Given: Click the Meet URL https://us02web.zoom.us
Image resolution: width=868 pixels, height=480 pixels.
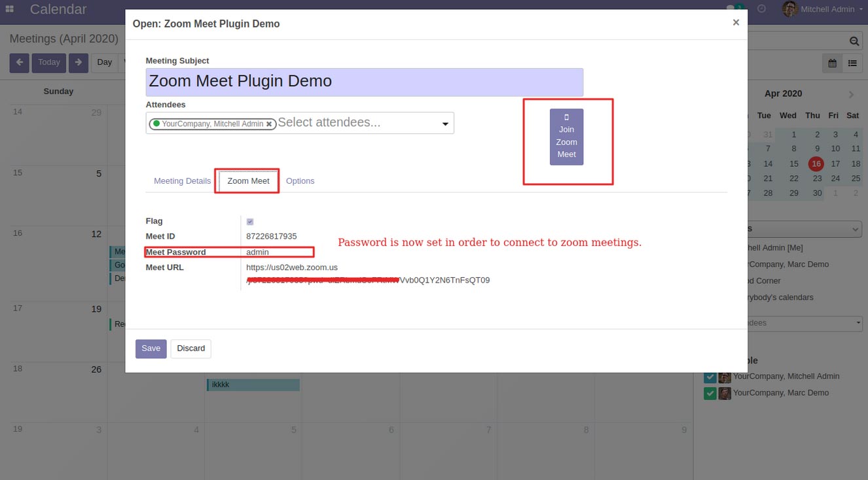Looking at the screenshot, I should coord(292,267).
